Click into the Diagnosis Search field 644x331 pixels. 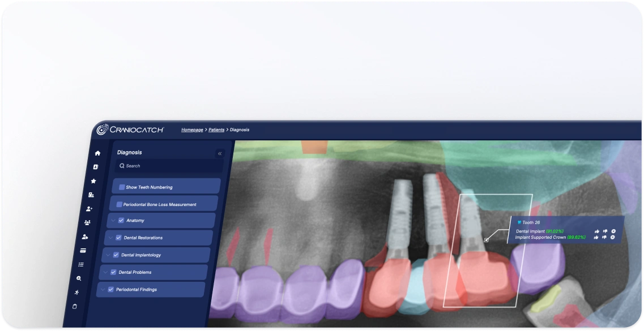[x=169, y=166]
